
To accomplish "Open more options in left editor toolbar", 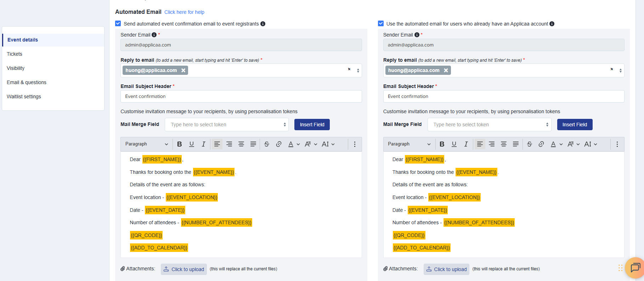I will (x=355, y=144).
